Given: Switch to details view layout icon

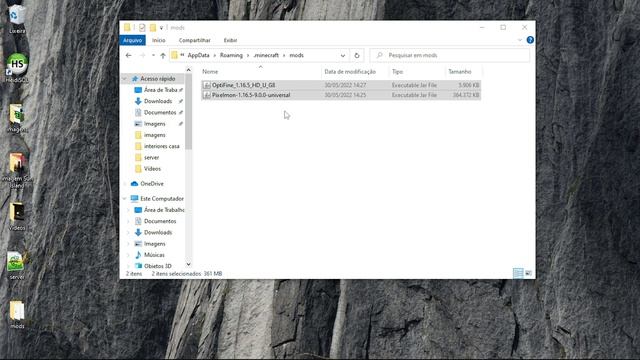Looking at the screenshot, I should coord(518,273).
